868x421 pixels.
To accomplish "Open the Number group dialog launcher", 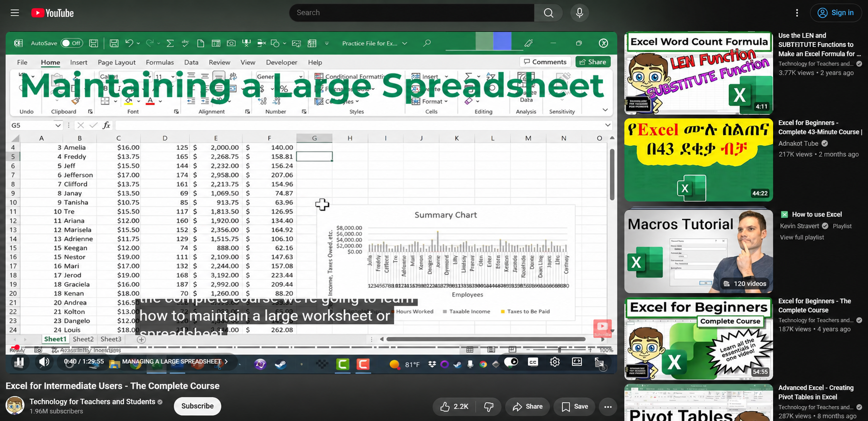I will (x=304, y=111).
